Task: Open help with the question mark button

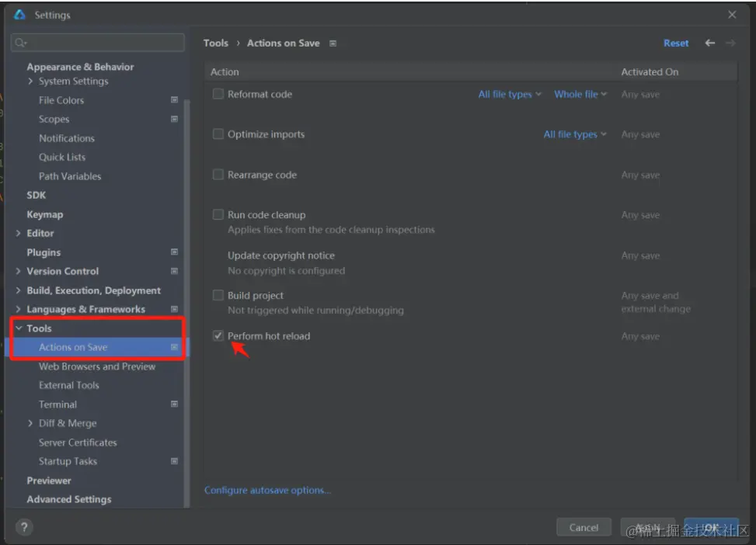Action: tap(24, 527)
